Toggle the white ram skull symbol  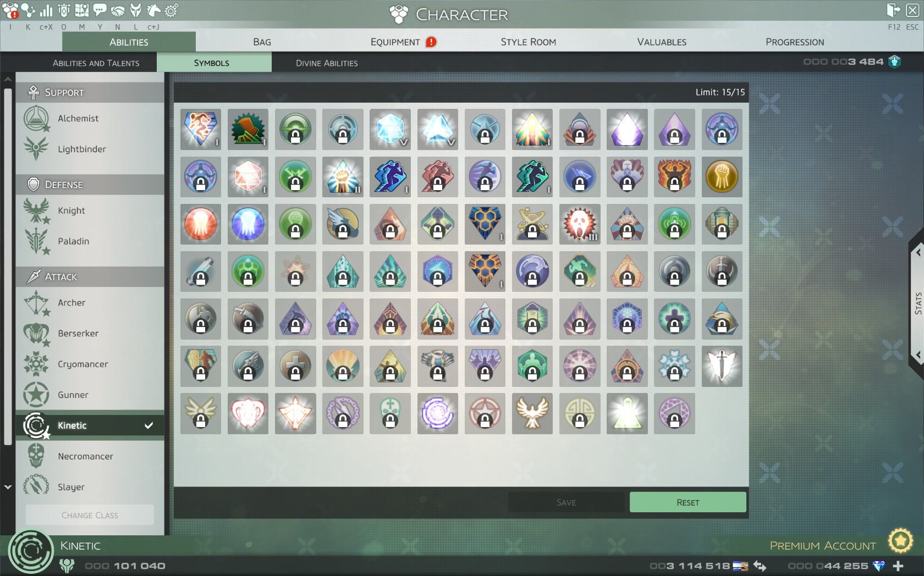[x=248, y=413]
